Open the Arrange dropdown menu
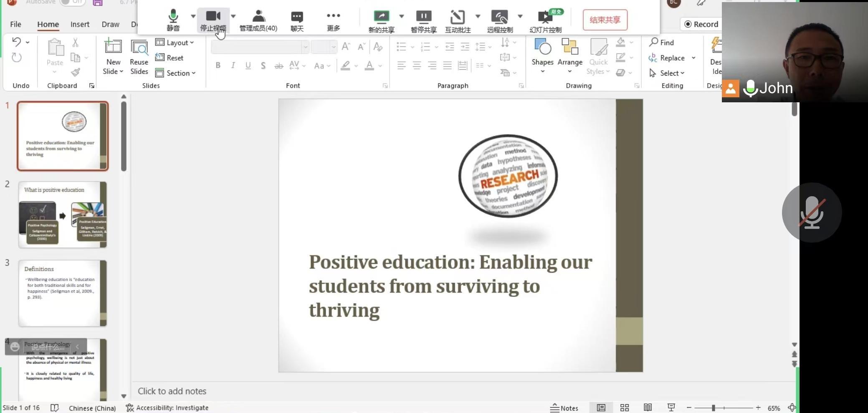Image resolution: width=868 pixels, height=413 pixels. pos(569,55)
